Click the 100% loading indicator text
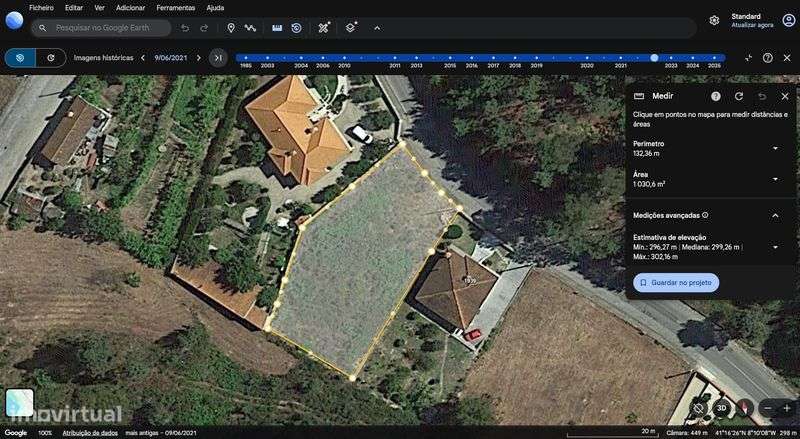The height and width of the screenshot is (439, 800). coord(45,433)
